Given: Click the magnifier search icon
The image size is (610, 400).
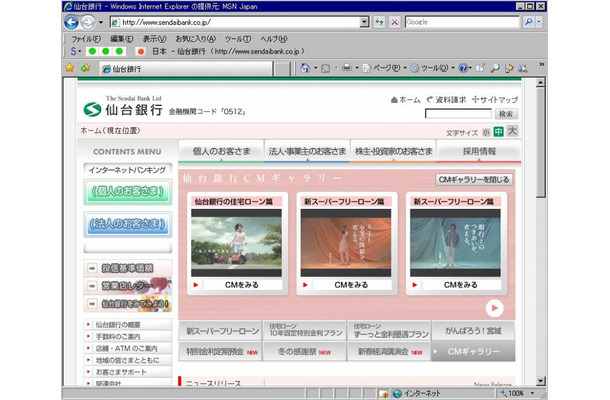Looking at the screenshot, I should pos(528,22).
